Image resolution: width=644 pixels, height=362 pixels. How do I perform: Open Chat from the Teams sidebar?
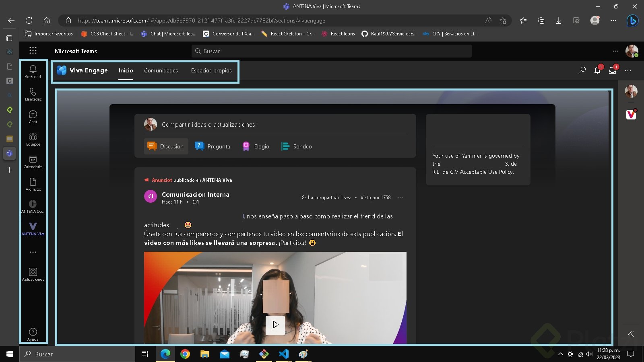(33, 117)
